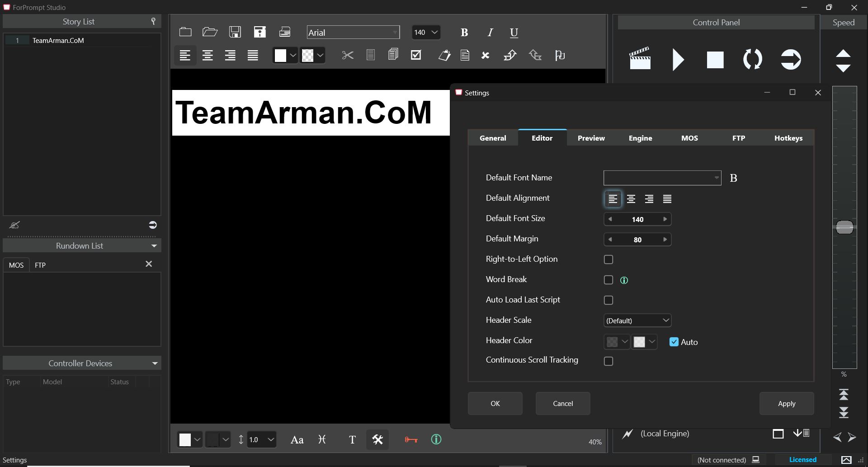The width and height of the screenshot is (868, 467).
Task: Align text left in editor toolbar
Action: click(x=185, y=56)
